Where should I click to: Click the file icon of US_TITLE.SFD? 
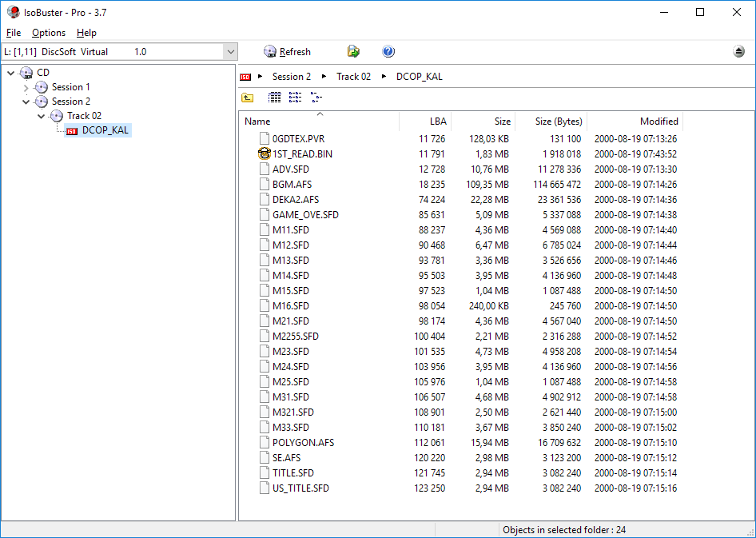pyautogui.click(x=265, y=488)
